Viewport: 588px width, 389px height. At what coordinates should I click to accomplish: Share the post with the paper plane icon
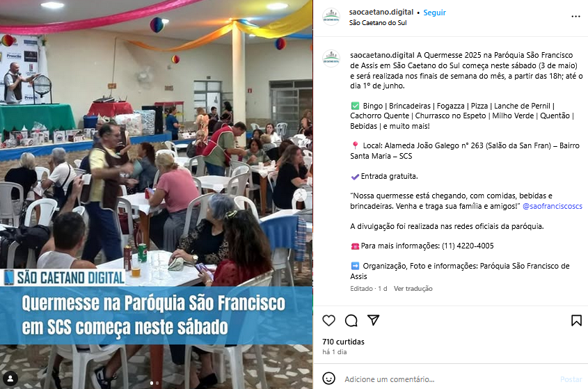coord(374,320)
